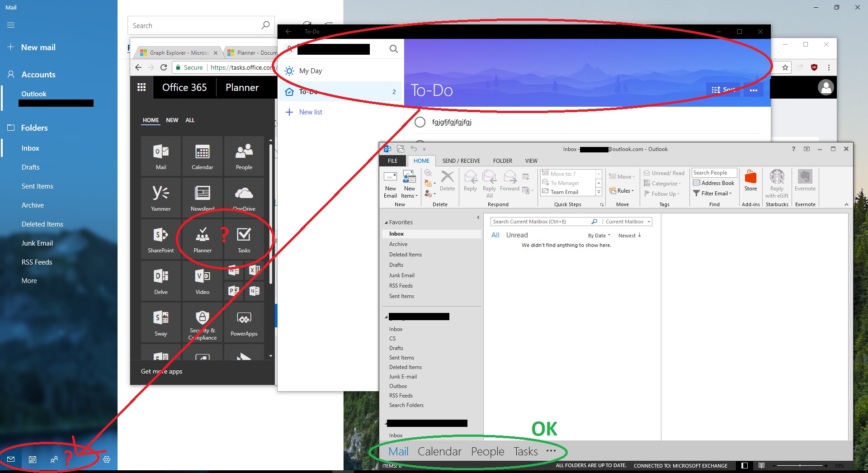The width and height of the screenshot is (868, 473).
Task: Open Address Book in Outlook
Action: click(x=714, y=183)
